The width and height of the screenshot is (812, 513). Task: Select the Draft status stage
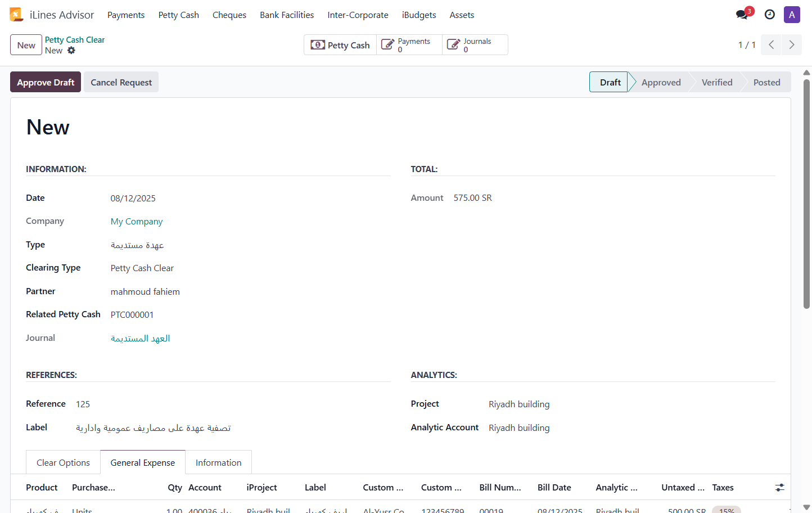610,82
